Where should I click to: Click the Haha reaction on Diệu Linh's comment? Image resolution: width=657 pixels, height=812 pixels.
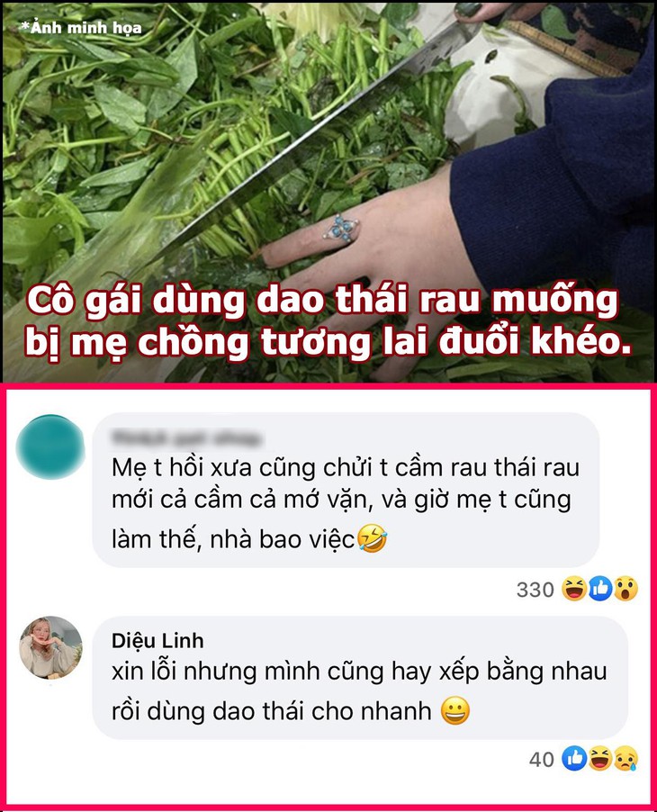pos(600,759)
